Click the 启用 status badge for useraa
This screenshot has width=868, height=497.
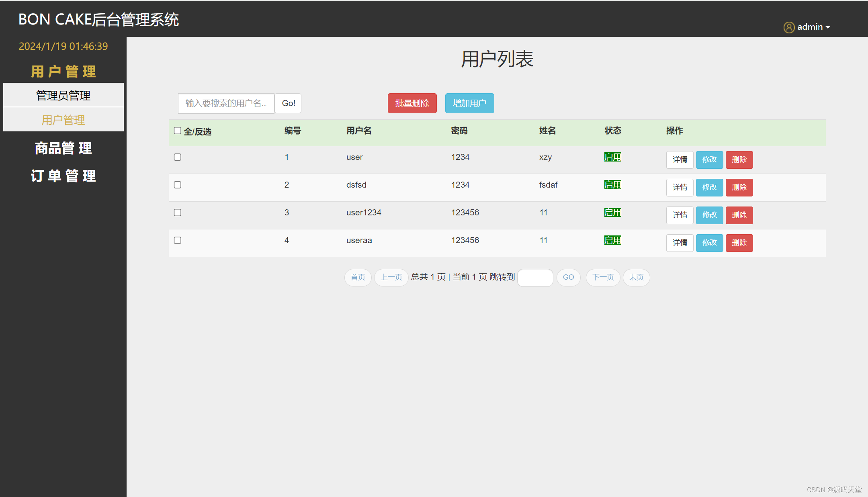[613, 240]
